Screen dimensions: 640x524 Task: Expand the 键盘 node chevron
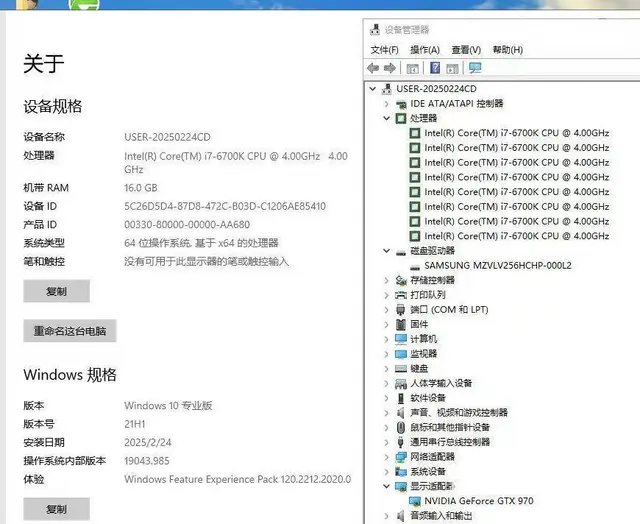(x=386, y=369)
